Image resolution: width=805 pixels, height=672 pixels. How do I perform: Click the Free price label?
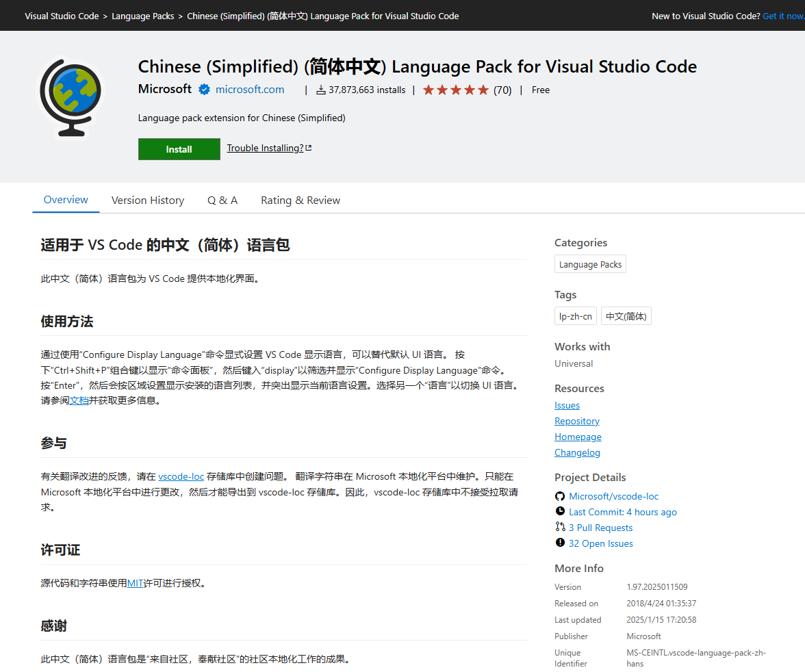pos(541,90)
